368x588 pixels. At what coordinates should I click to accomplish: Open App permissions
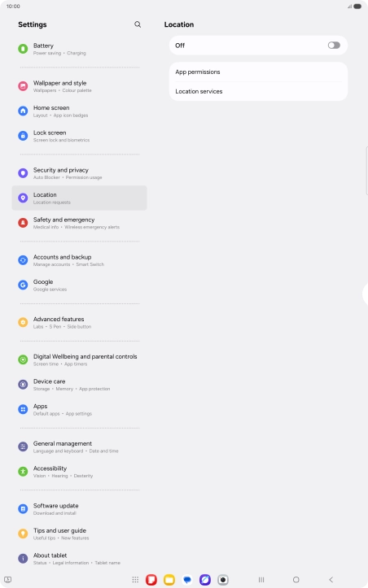(258, 72)
